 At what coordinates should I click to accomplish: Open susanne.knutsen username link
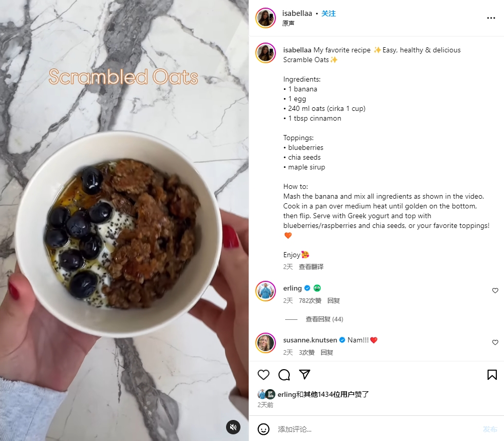(x=310, y=340)
